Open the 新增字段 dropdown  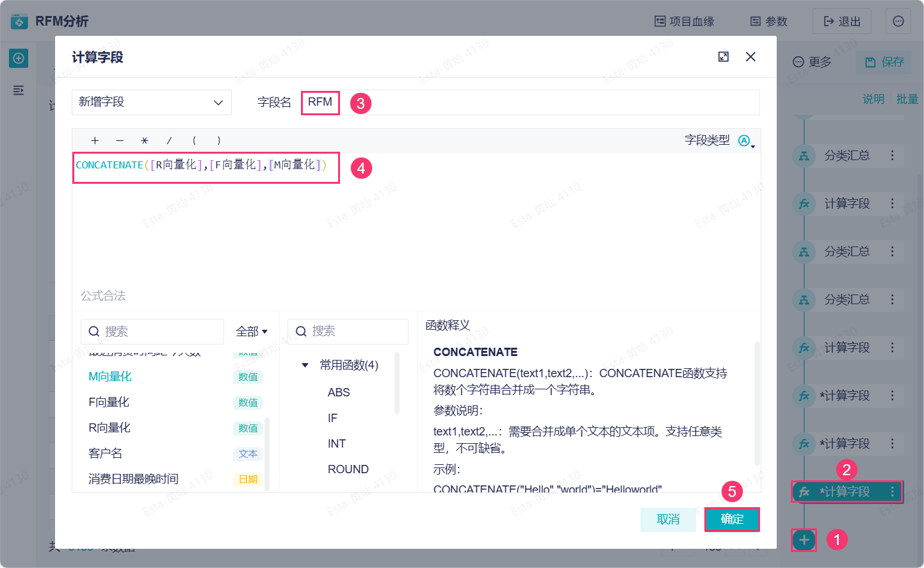[x=152, y=102]
